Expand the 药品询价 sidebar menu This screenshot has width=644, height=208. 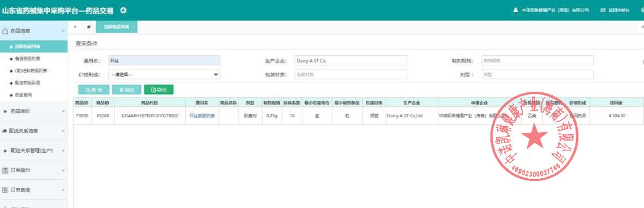(34, 111)
